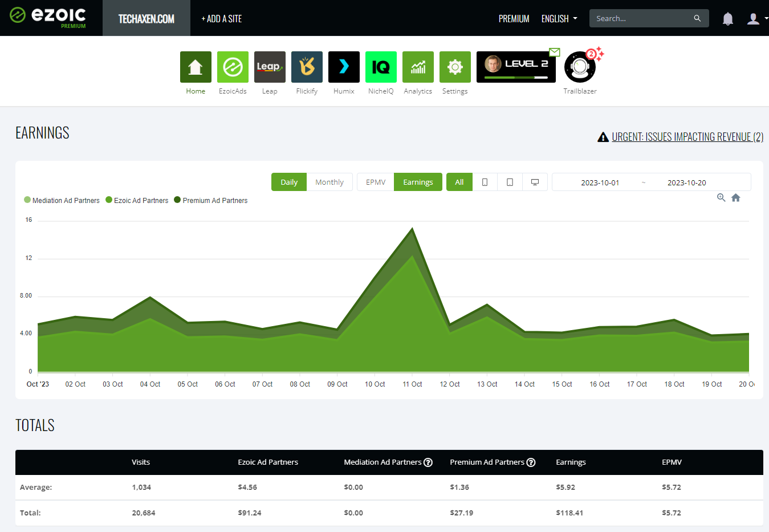Screen dimensions: 769x532
Task: Open the Level 2 profile badge
Action: [x=516, y=67]
